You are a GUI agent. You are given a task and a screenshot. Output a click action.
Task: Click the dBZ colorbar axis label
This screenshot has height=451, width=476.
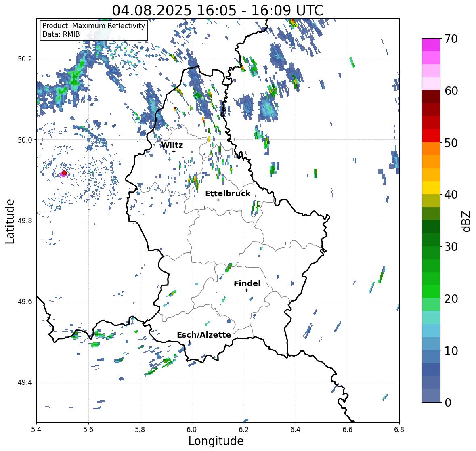[467, 221]
